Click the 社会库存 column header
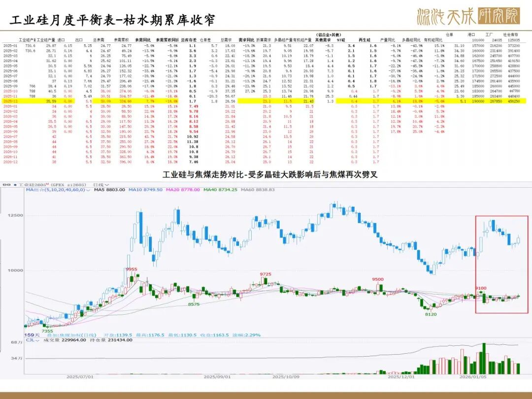Image resolution: width=532 pixels, height=399 pixels. (x=511, y=34)
